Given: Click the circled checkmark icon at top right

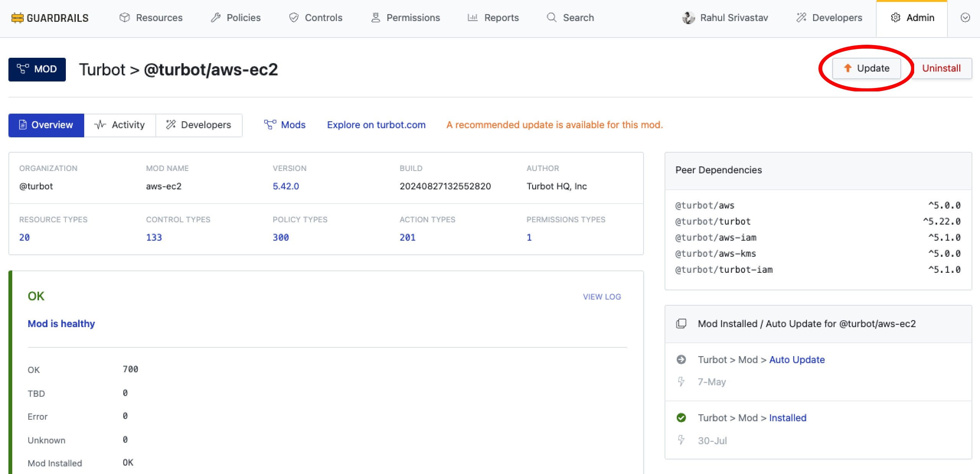Looking at the screenshot, I should coord(965,18).
